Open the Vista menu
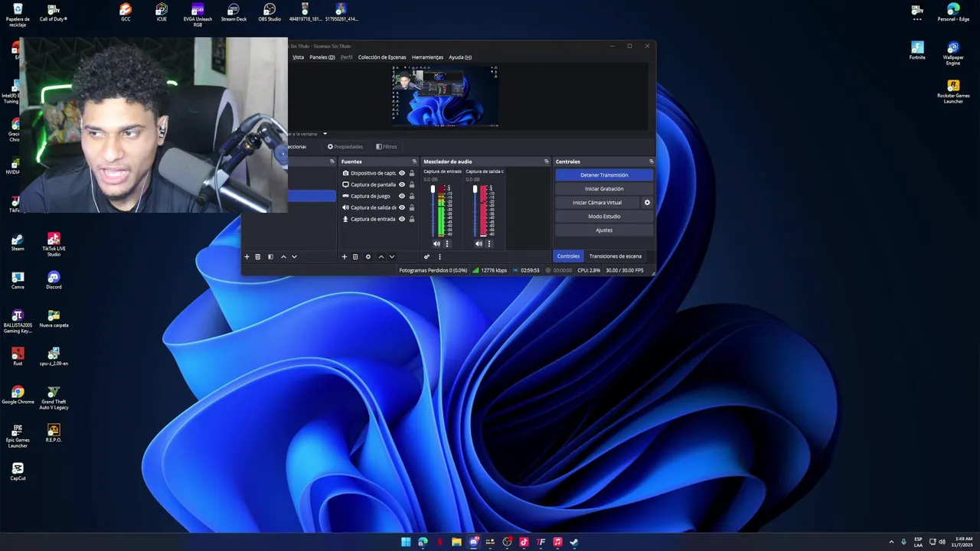This screenshot has height=551, width=980. 298,57
